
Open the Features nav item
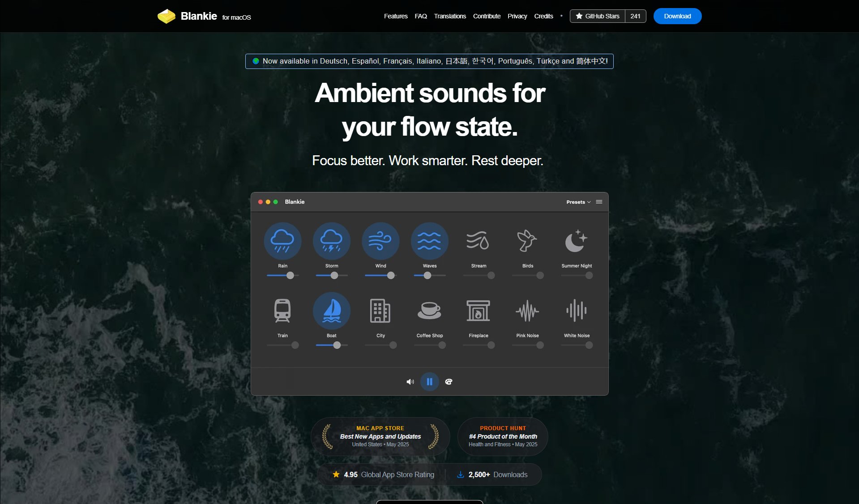tap(395, 16)
